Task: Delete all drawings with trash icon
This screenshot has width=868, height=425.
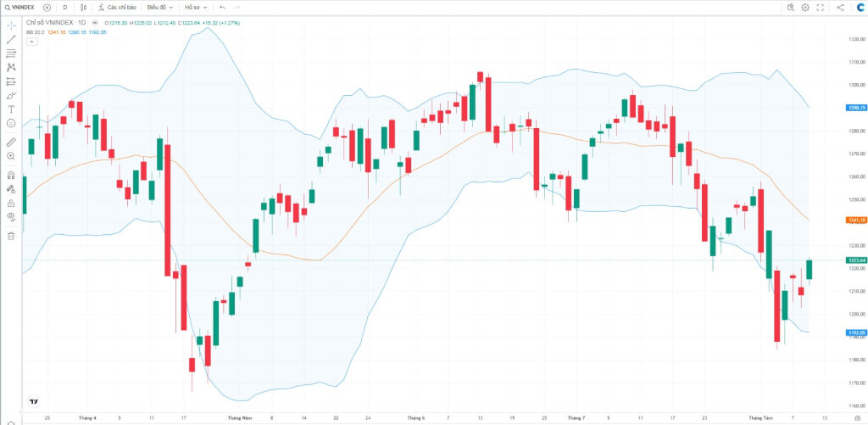Action: click(x=11, y=236)
